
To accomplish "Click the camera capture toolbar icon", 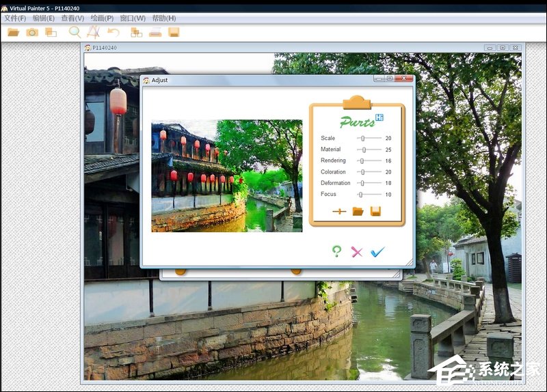I will 32,32.
